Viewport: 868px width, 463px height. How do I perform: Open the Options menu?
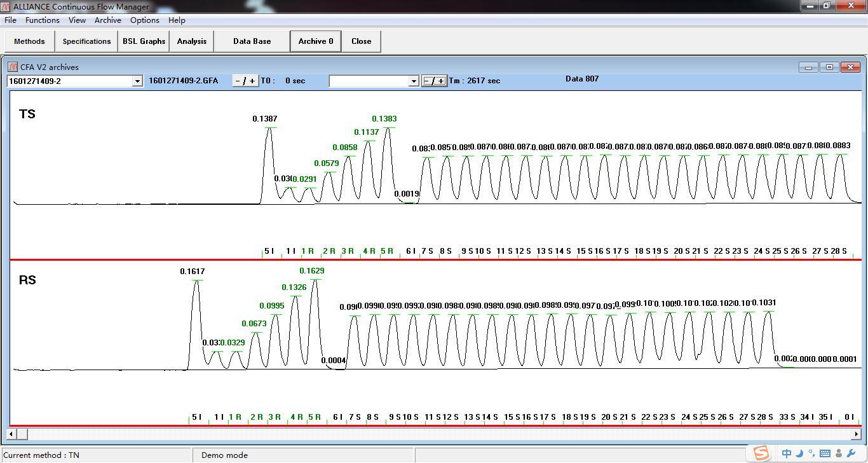coord(144,20)
